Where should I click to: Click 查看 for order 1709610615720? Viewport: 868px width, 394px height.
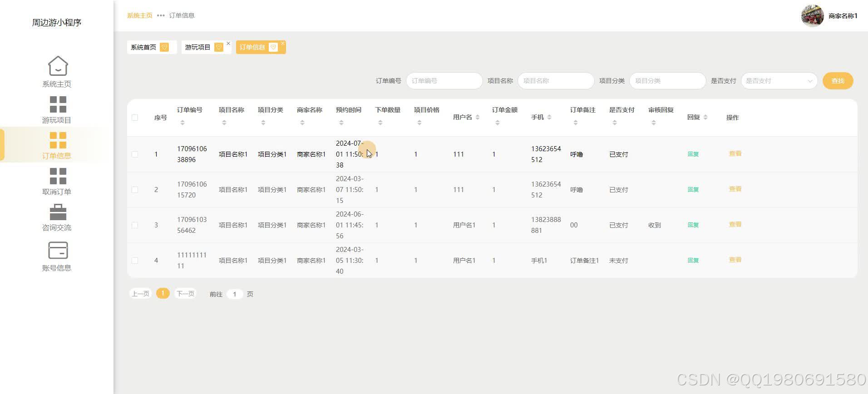point(735,189)
